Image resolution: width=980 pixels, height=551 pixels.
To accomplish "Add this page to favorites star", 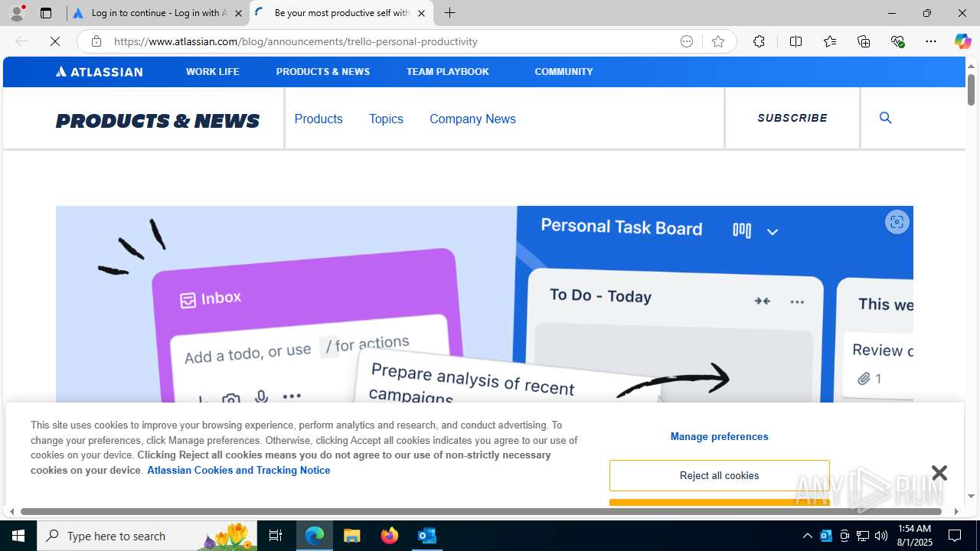I will pos(718,41).
